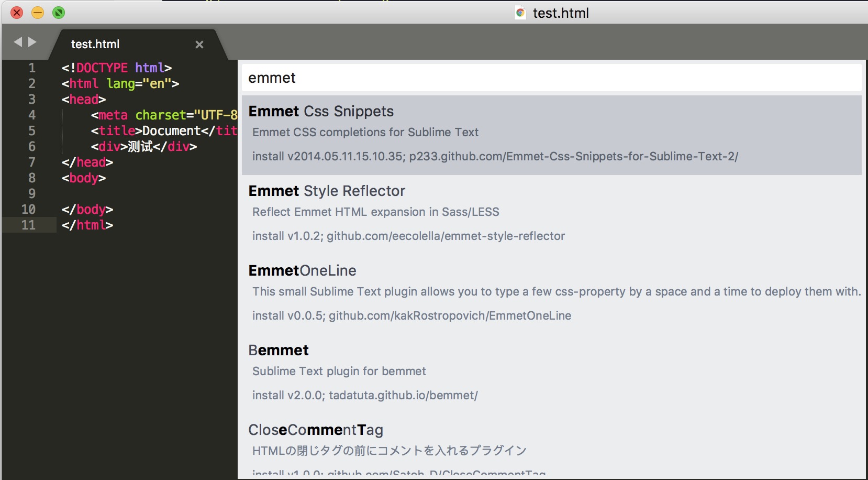Click the red close window button
The width and height of the screenshot is (868, 480).
coord(17,13)
